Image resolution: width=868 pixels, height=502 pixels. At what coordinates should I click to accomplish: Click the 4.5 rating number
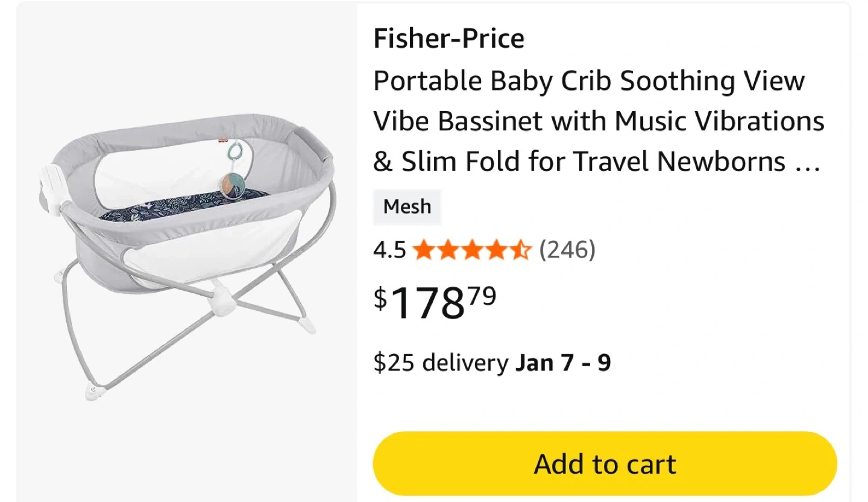click(389, 249)
